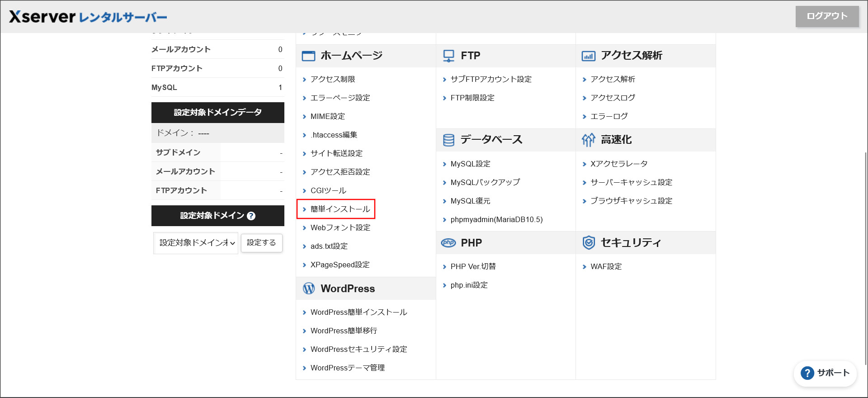Open WordPress簡単インストール
Screen dimensions: 868x398
[x=359, y=312]
